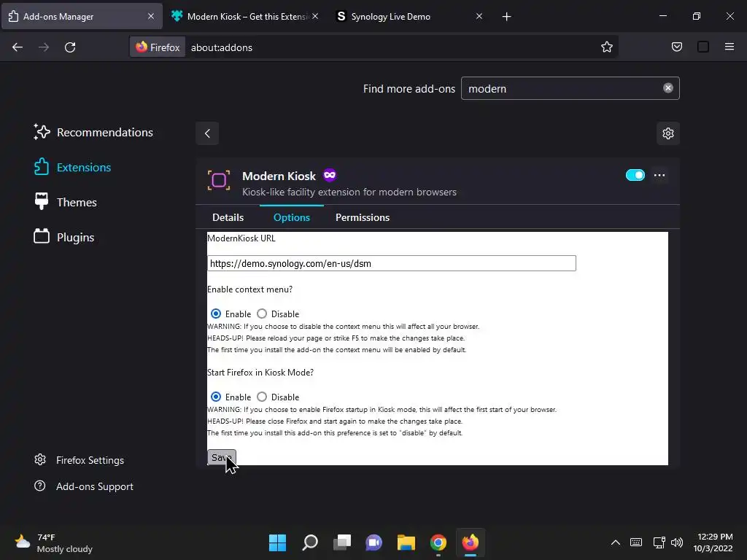Image resolution: width=747 pixels, height=560 pixels.
Task: Click the about:addons address bar text
Action: point(222,47)
